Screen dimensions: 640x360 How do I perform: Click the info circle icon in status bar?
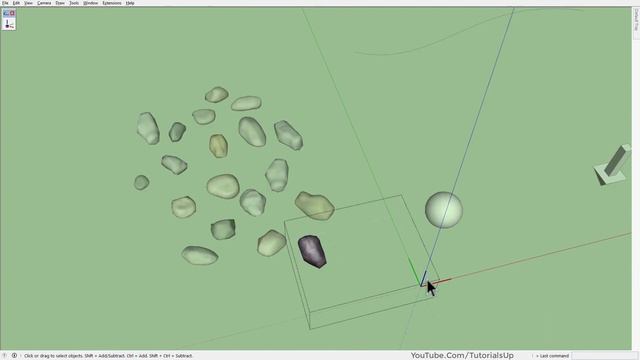(x=14, y=356)
